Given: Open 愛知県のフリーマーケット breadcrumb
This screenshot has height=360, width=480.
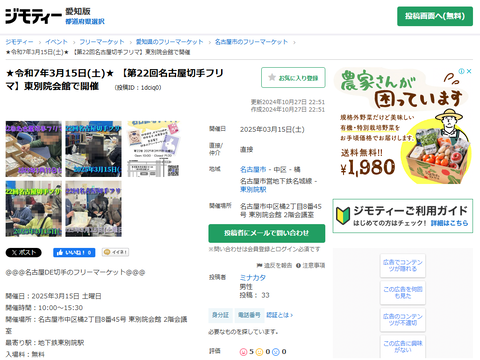Looking at the screenshot, I should 169,42.
